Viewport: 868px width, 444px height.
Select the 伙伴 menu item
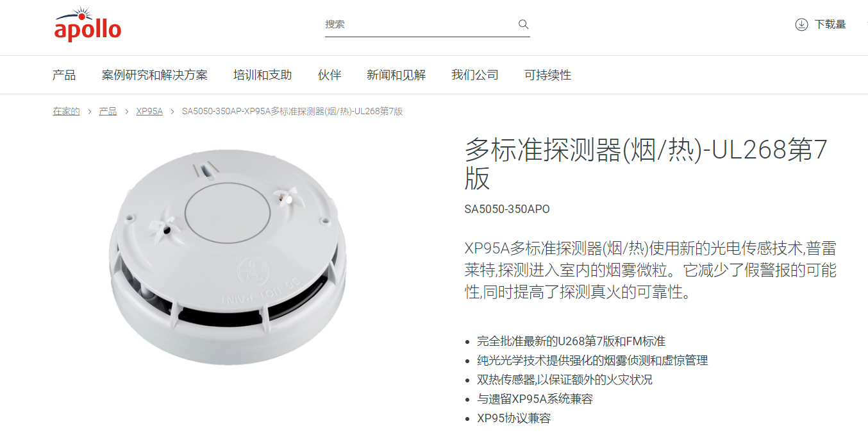click(330, 75)
